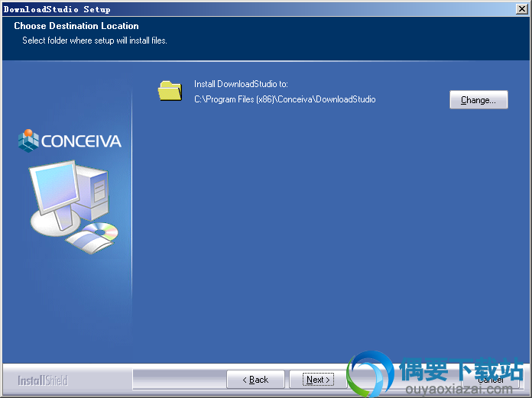The image size is (532, 398).
Task: Close the DownloadStudio Setup window
Action: pos(521,9)
